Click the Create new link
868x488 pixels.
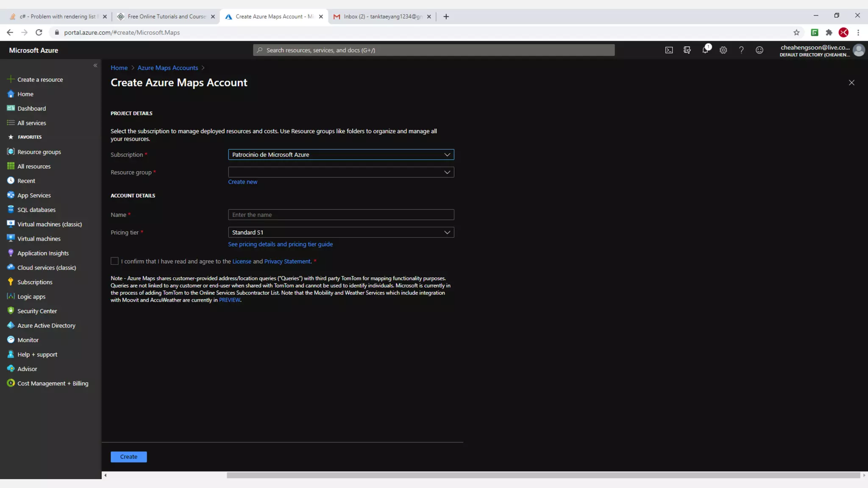(242, 182)
